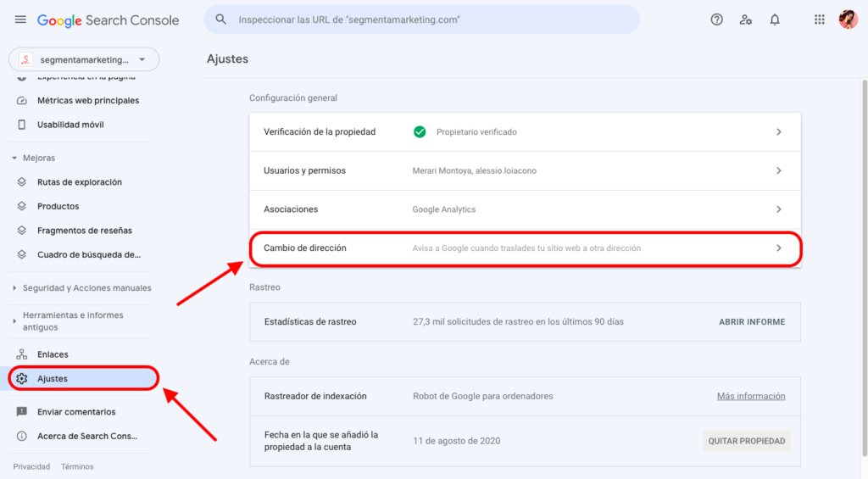Click the Ajustes page heading
Image resolution: width=868 pixels, height=479 pixels.
click(x=227, y=59)
